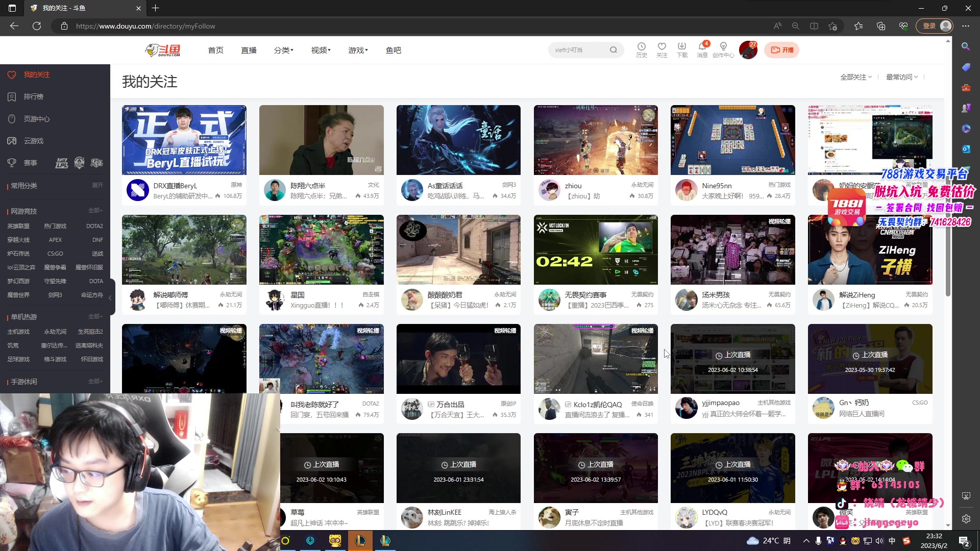Open streamer name 汤米男孩
The image size is (980, 551).
(716, 295)
